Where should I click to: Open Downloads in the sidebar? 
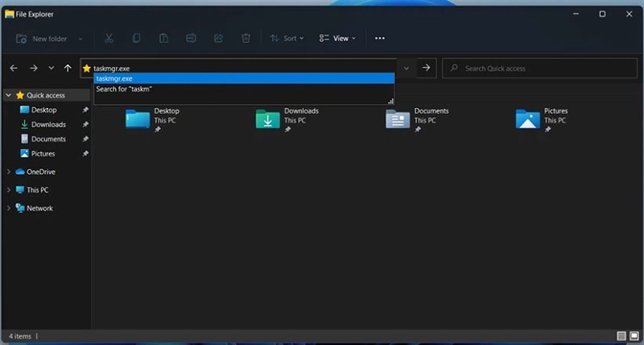pyautogui.click(x=48, y=125)
